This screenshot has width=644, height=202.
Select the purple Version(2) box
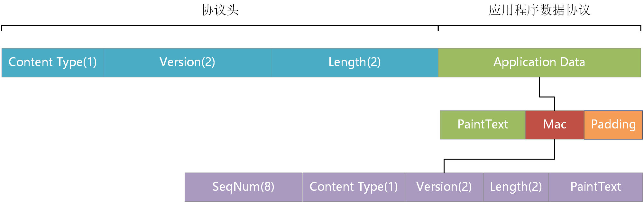pos(444,187)
